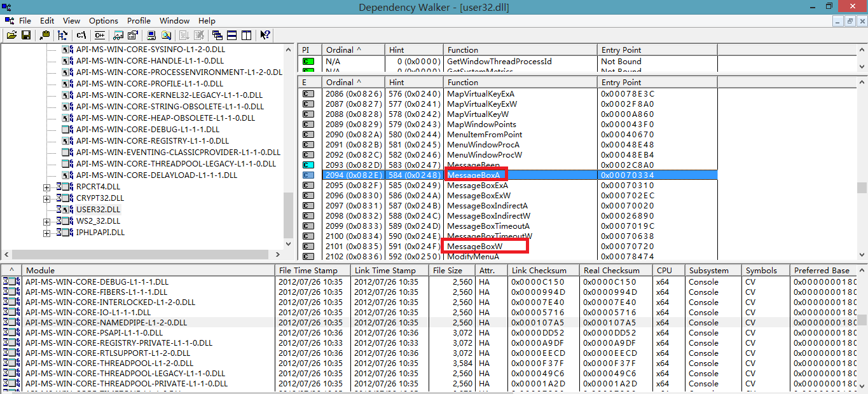This screenshot has width=868, height=394.
Task: Open the Profile menu
Action: click(139, 21)
